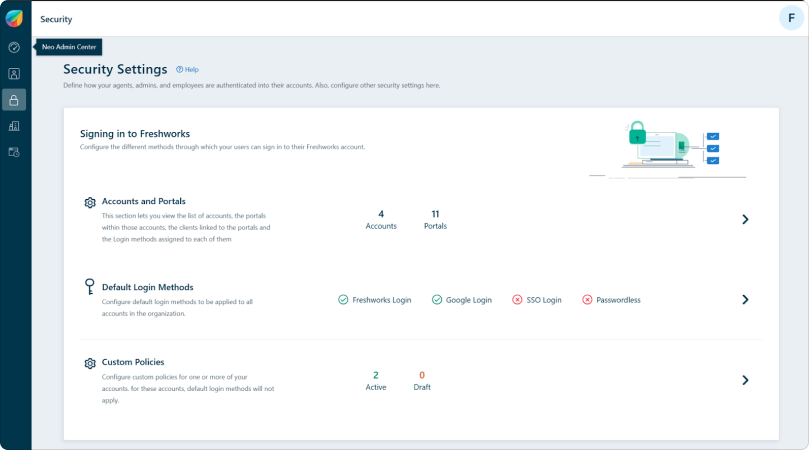809x450 pixels.
Task: Click the Security page title in header
Action: (56, 19)
